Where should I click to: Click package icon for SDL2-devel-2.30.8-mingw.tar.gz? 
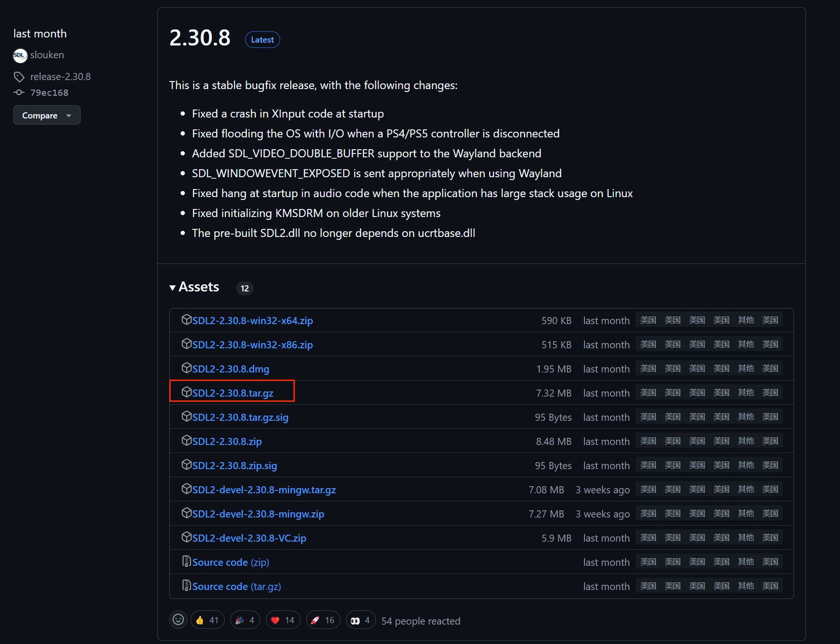click(x=186, y=489)
